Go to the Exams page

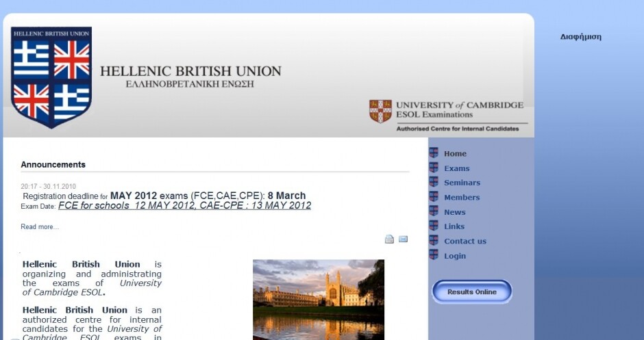(457, 168)
